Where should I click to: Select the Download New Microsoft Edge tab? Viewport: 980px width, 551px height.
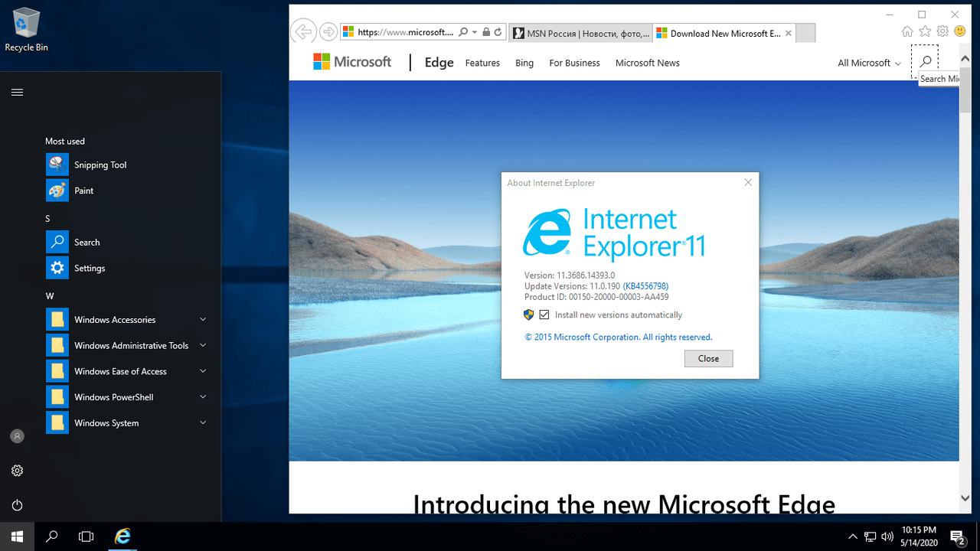[724, 33]
